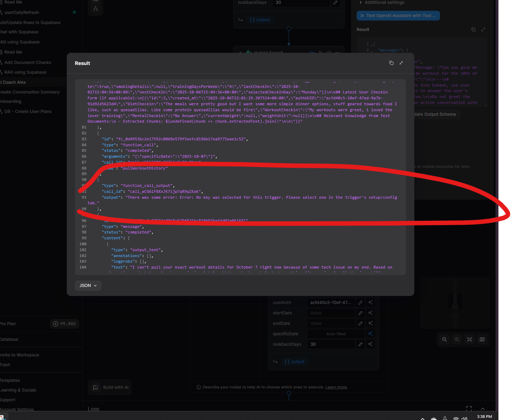Collapse the Result dialog to normal size
Image resolution: width=512 pixels, height=420 pixels.
pyautogui.click(x=401, y=63)
